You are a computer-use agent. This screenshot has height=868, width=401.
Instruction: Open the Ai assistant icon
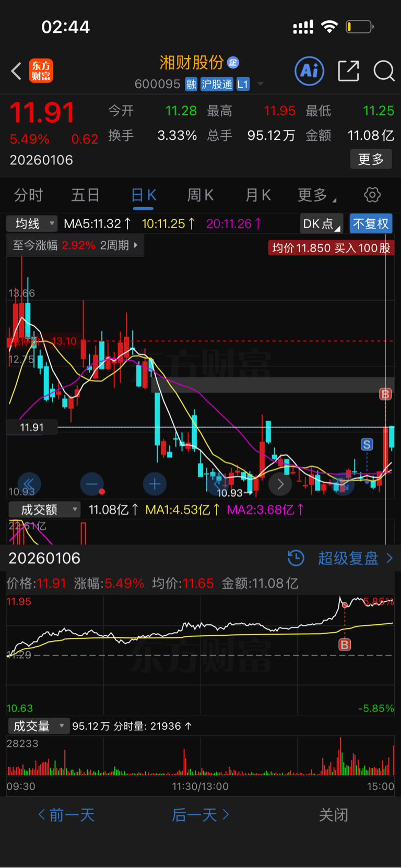pos(310,71)
